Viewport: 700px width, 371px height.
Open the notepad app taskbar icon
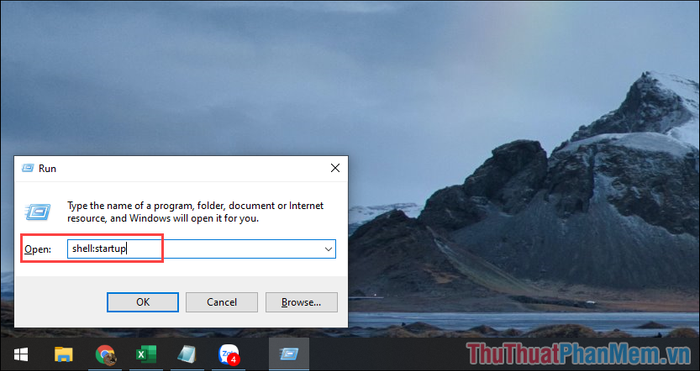click(x=187, y=354)
